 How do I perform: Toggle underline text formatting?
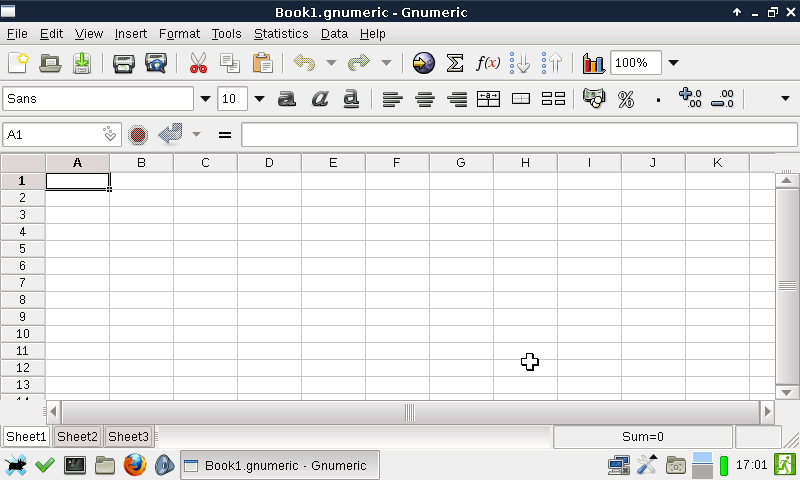(x=351, y=99)
